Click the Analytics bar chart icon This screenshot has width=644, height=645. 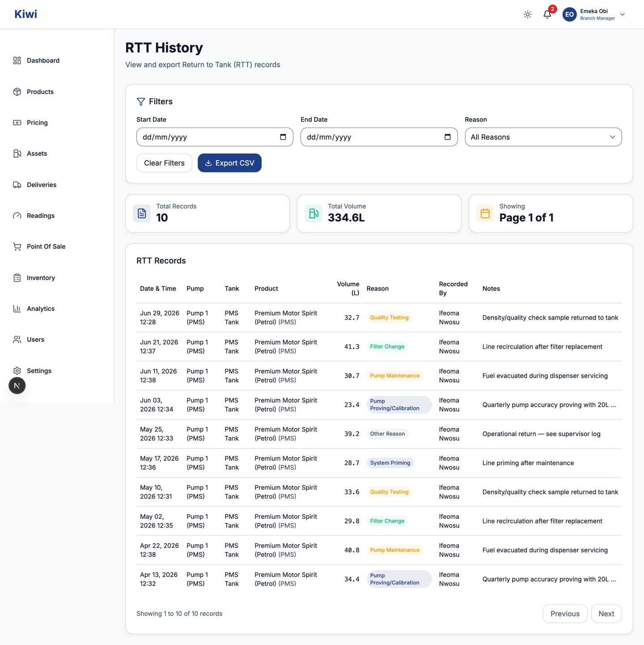coord(17,309)
